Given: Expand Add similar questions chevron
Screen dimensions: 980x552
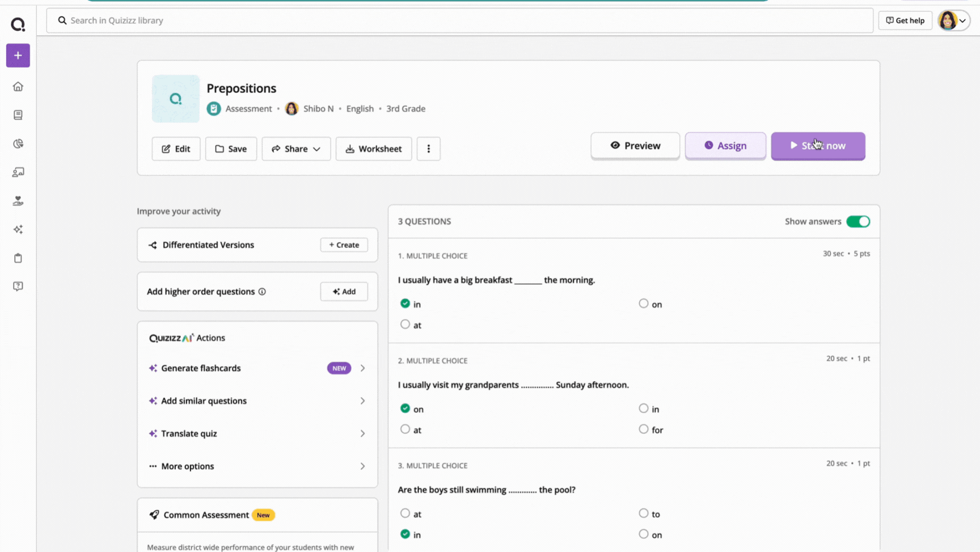Looking at the screenshot, I should [x=362, y=401].
